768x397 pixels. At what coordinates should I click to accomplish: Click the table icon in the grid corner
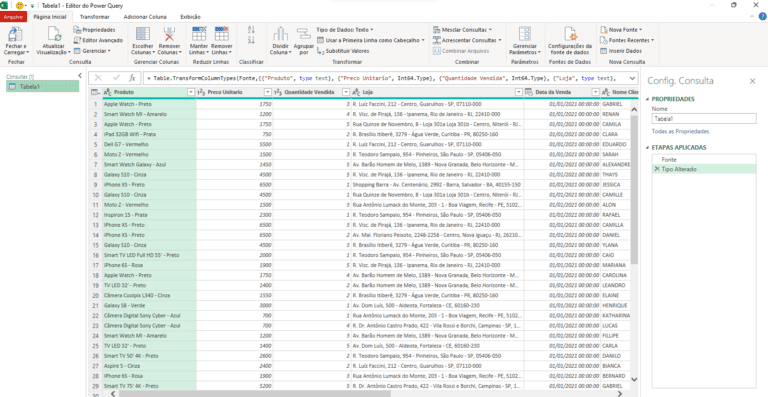pos(95,92)
